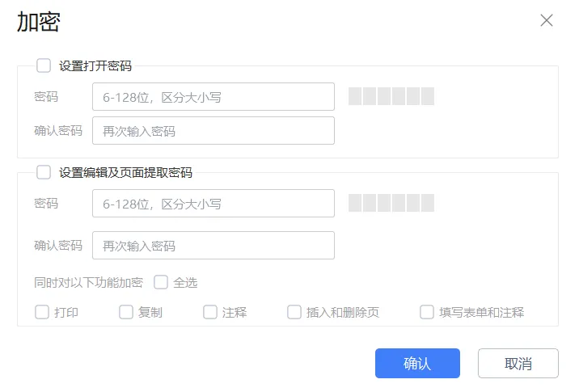Tick the 全选 checkbox

click(161, 282)
